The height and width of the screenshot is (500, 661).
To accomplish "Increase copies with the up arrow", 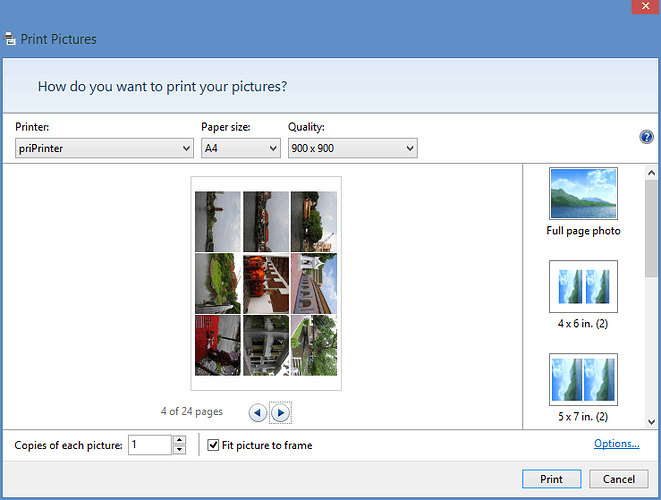I will [179, 440].
